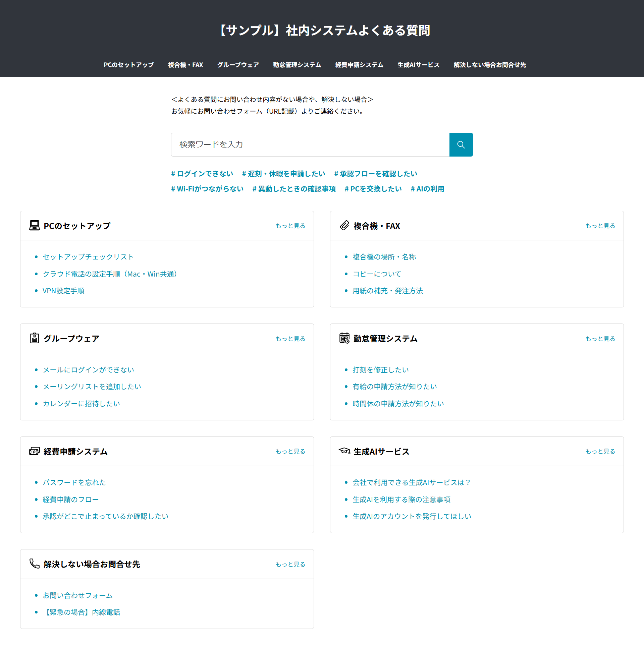Image resolution: width=644 pixels, height=645 pixels.
Task: Open the 経費申請システム navigation menu item
Action: (359, 65)
